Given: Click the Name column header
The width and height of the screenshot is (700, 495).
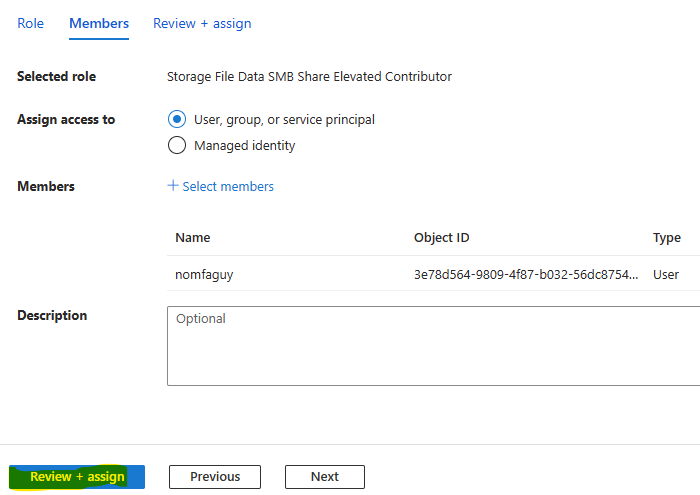Looking at the screenshot, I should (x=192, y=237).
